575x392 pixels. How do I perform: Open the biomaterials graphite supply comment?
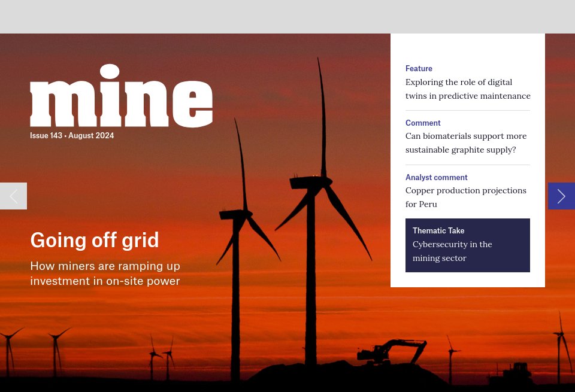pyautogui.click(x=466, y=142)
